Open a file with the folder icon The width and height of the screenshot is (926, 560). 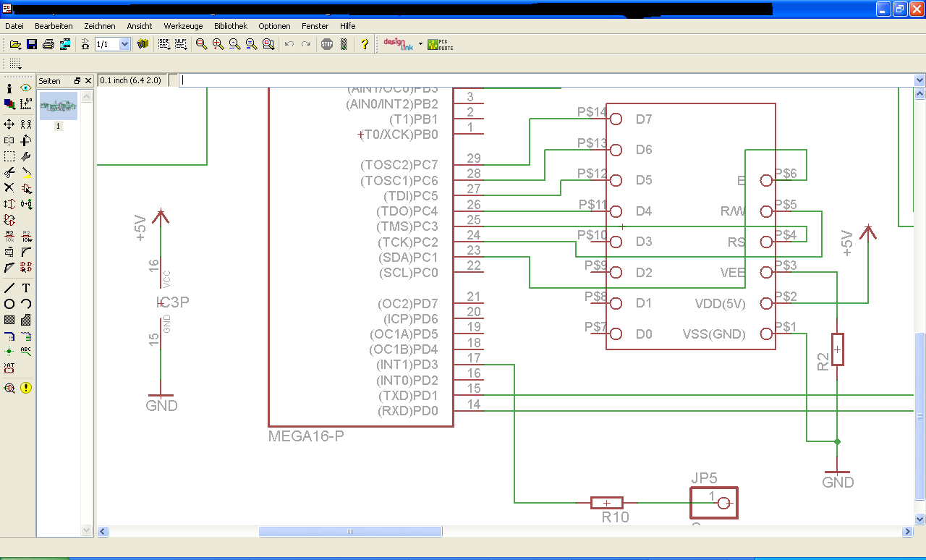(x=15, y=44)
